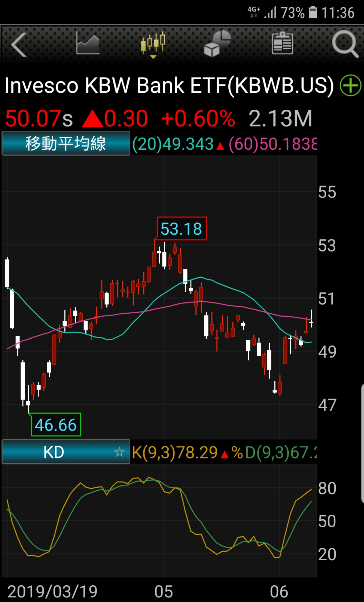Open the clipboard news icon
This screenshot has height=602, width=364.
click(282, 43)
